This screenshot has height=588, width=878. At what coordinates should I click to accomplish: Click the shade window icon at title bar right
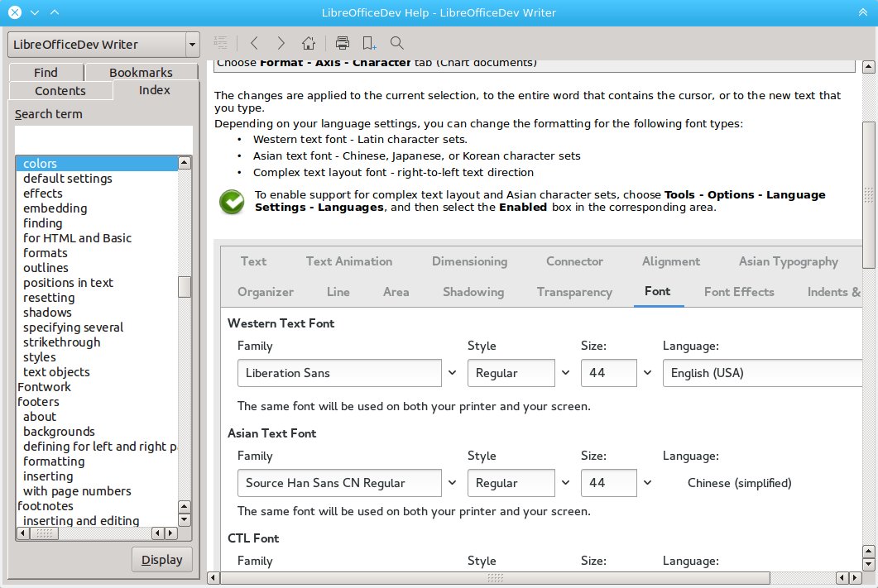(863, 12)
